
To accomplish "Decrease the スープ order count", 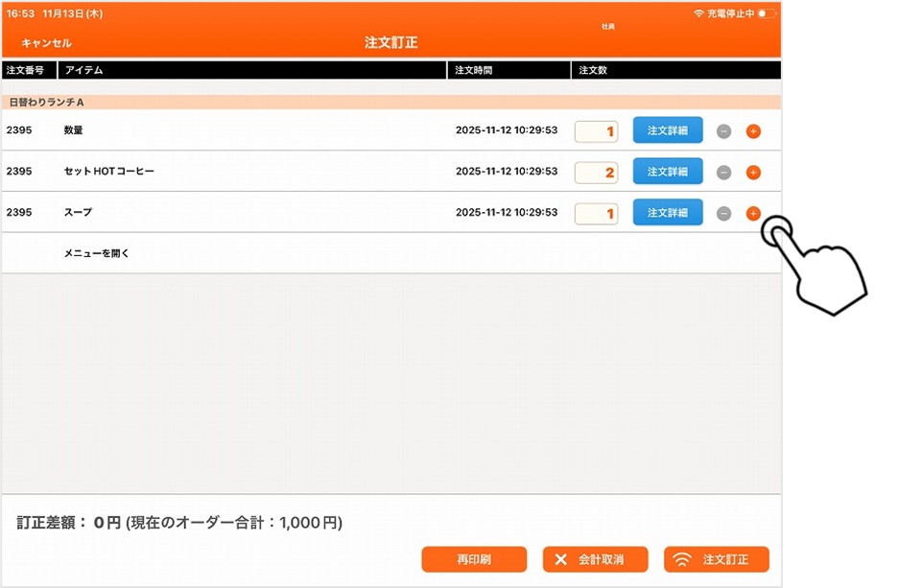I will pos(724,213).
